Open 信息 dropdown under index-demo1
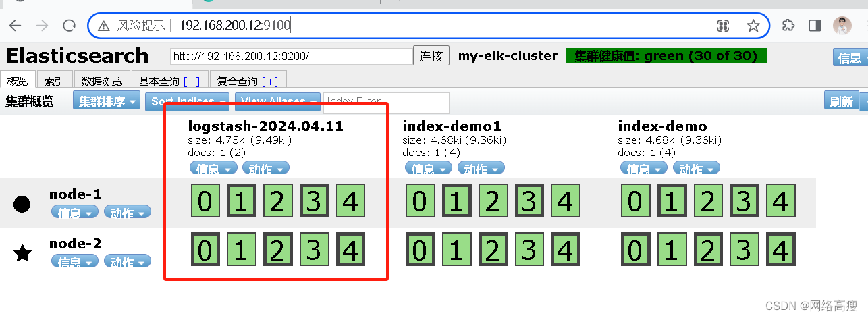 (428, 168)
